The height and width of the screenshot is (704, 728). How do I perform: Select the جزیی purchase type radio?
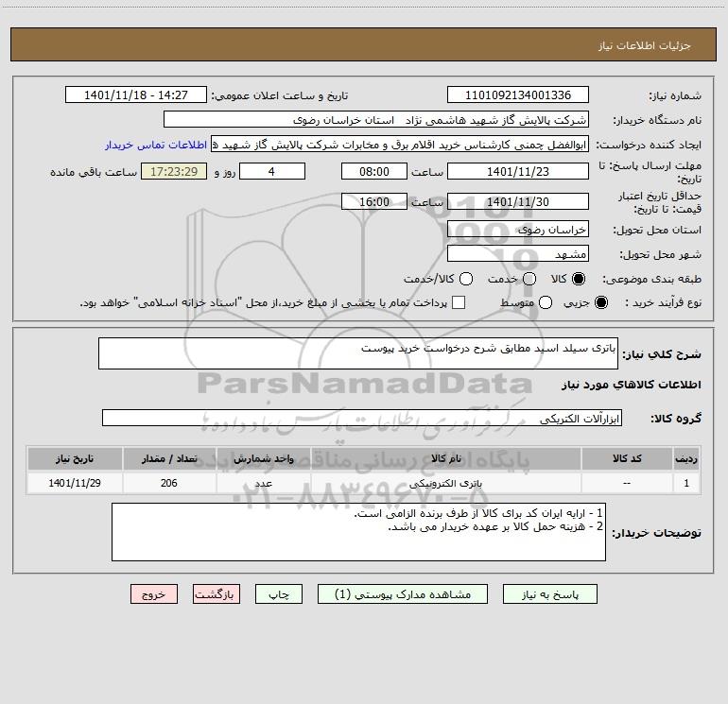(x=600, y=302)
